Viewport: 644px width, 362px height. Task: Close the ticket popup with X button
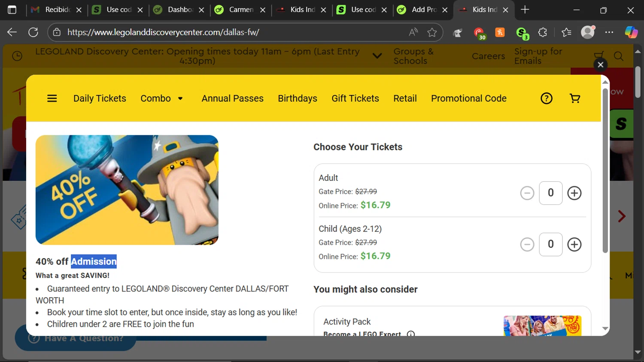(x=600, y=64)
